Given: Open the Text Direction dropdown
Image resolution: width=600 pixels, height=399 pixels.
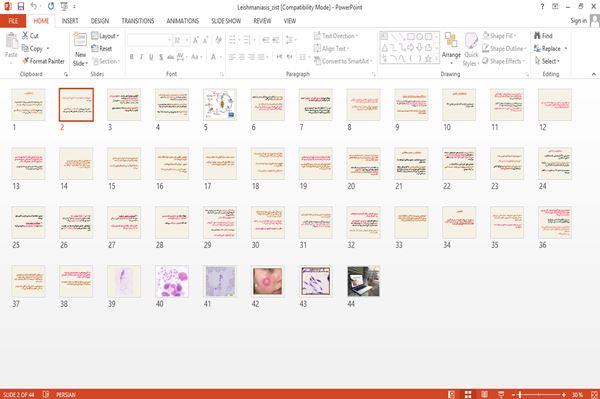Looking at the screenshot, I should pos(336,36).
